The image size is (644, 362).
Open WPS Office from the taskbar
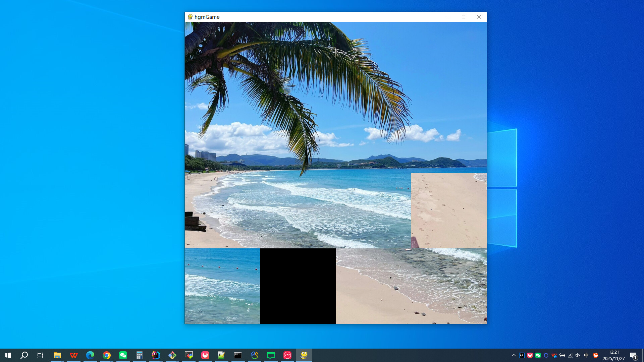coord(74,355)
